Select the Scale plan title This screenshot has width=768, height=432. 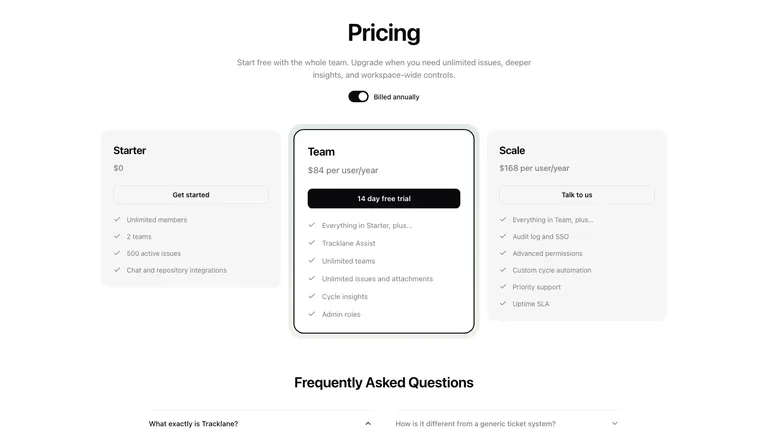pos(512,150)
